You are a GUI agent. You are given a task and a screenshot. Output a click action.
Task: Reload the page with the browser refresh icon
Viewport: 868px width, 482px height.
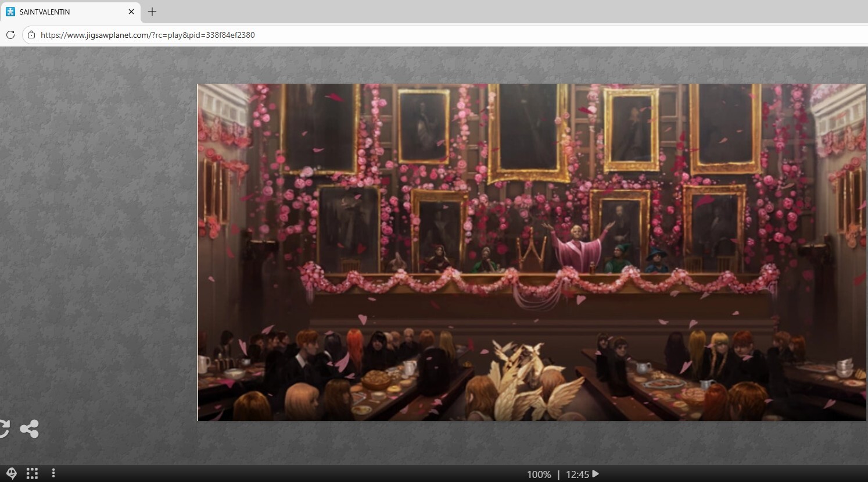pos(10,35)
